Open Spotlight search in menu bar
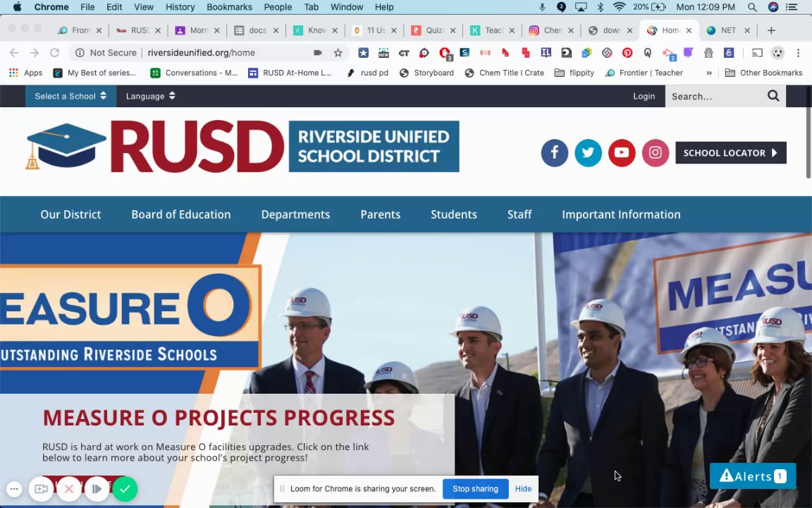This screenshot has width=812, height=508. [x=752, y=7]
